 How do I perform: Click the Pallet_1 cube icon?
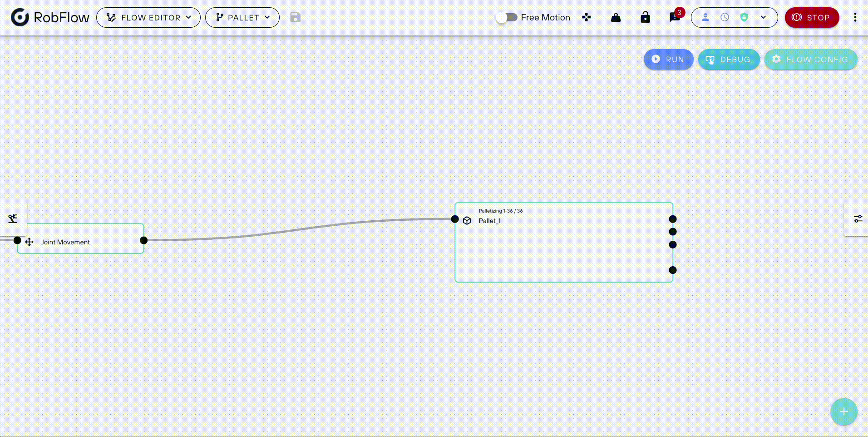(467, 221)
